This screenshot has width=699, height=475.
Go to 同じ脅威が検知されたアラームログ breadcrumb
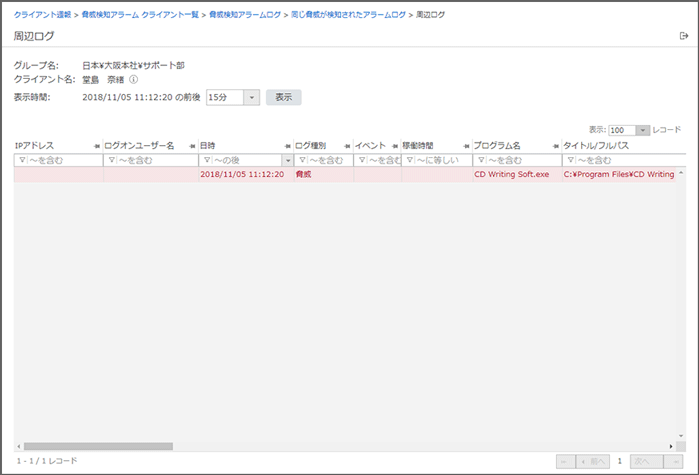point(348,15)
